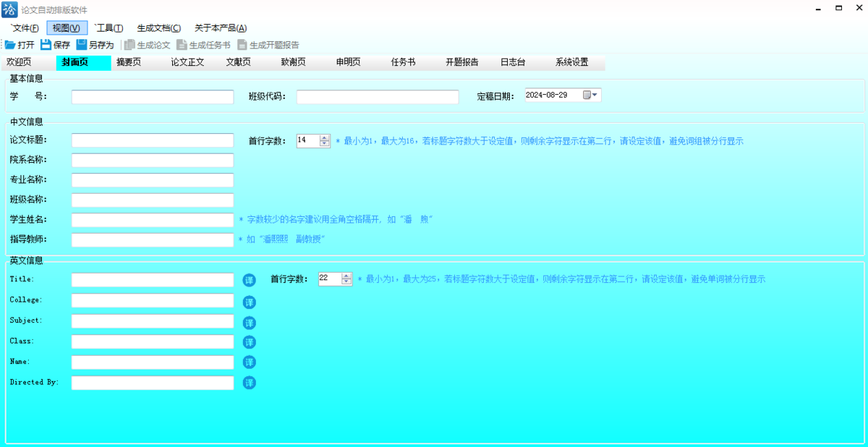Translate the Title field with its 译 icon
868x447 pixels.
pos(249,280)
